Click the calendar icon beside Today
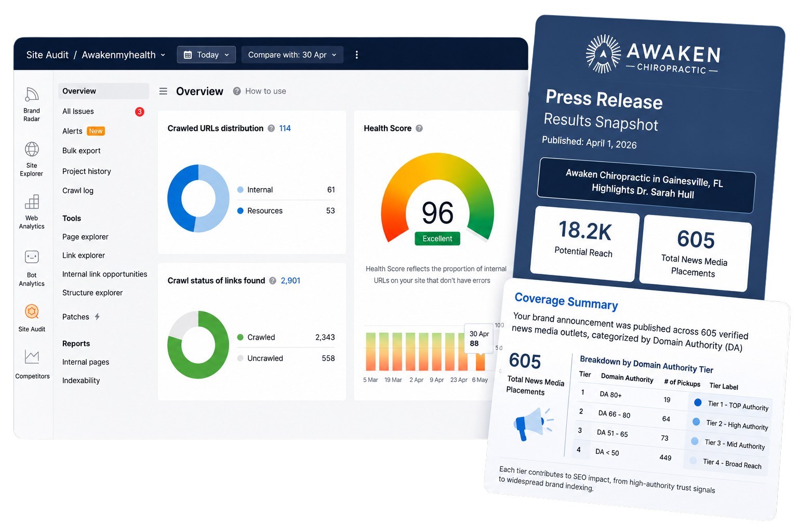Viewport: 798px width, 532px height. pyautogui.click(x=188, y=55)
